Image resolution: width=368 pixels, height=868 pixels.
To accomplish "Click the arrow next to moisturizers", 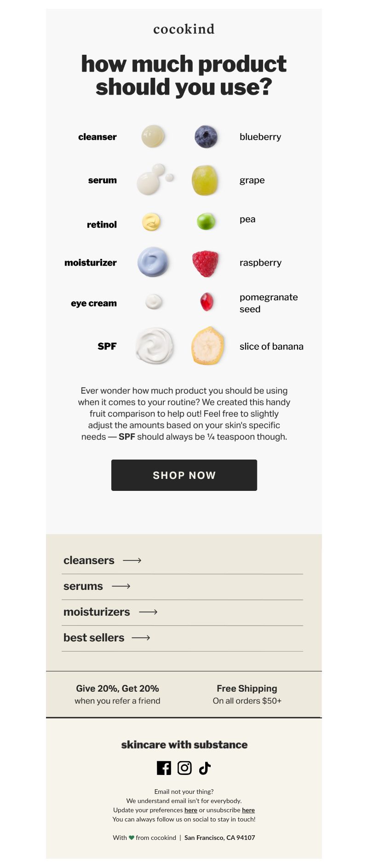I will click(x=148, y=612).
